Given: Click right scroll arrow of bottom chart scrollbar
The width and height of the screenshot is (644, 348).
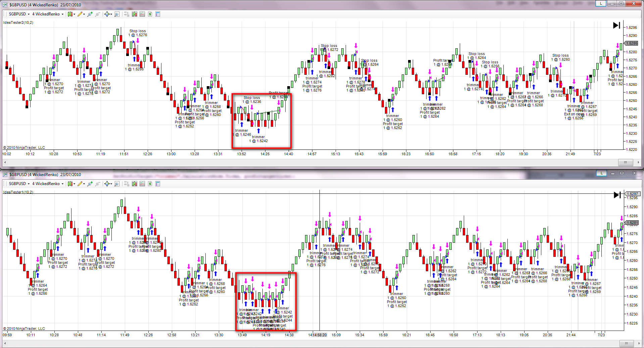Looking at the screenshot, I should (x=638, y=343).
